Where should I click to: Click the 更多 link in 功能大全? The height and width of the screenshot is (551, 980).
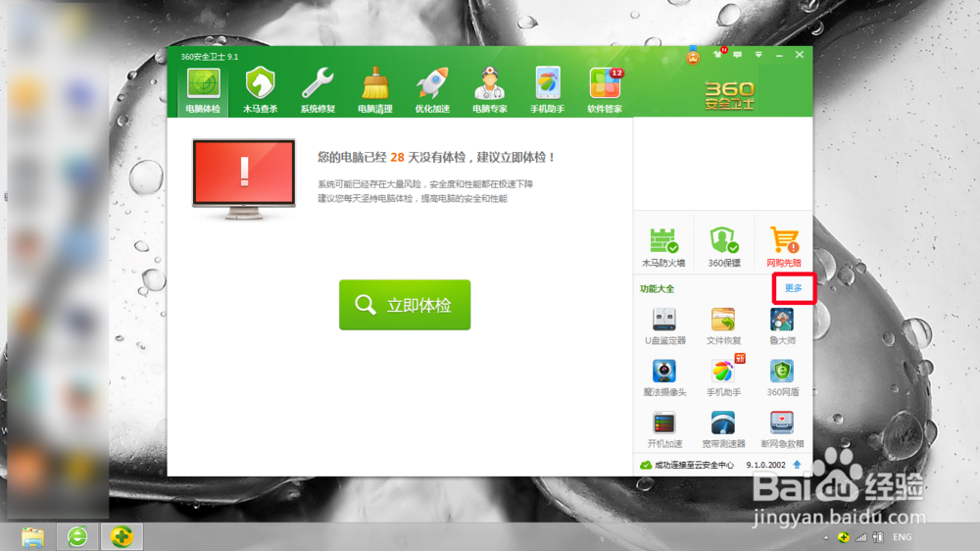pyautogui.click(x=793, y=288)
